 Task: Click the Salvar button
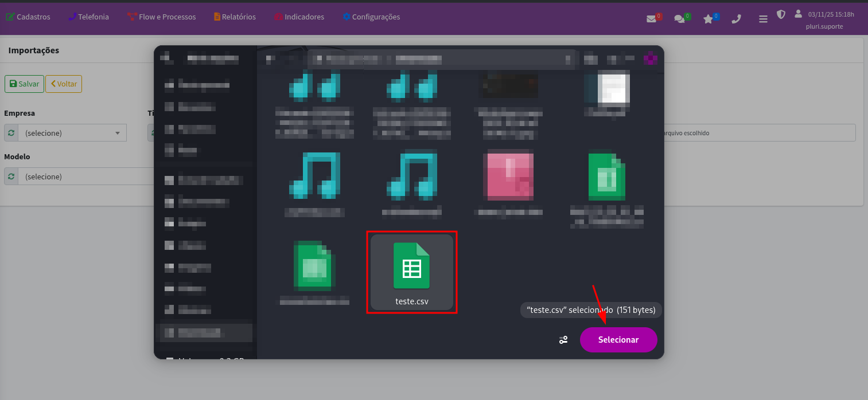[24, 84]
